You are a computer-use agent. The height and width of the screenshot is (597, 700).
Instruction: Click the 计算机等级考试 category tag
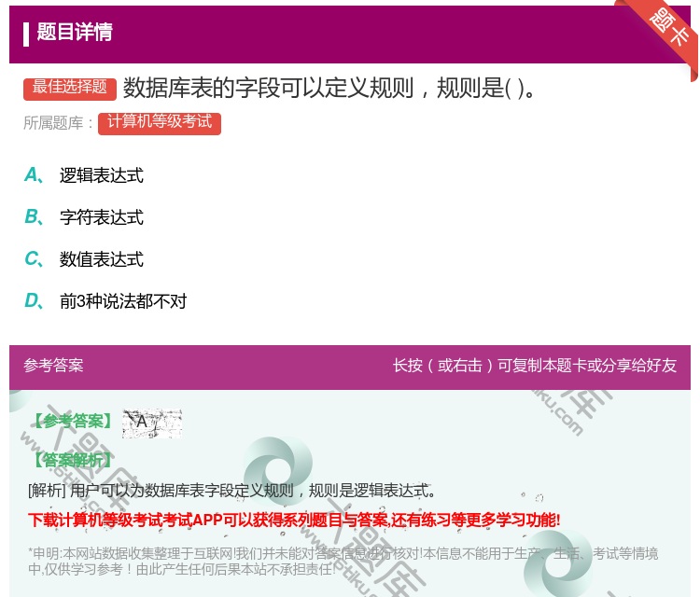[160, 123]
